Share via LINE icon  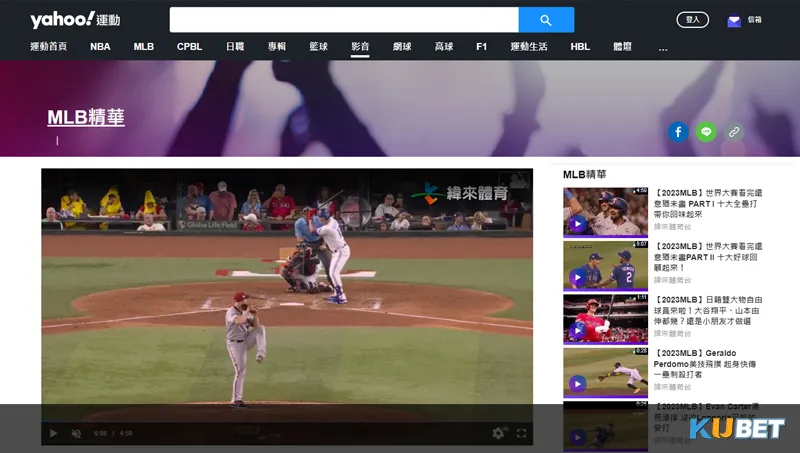706,132
